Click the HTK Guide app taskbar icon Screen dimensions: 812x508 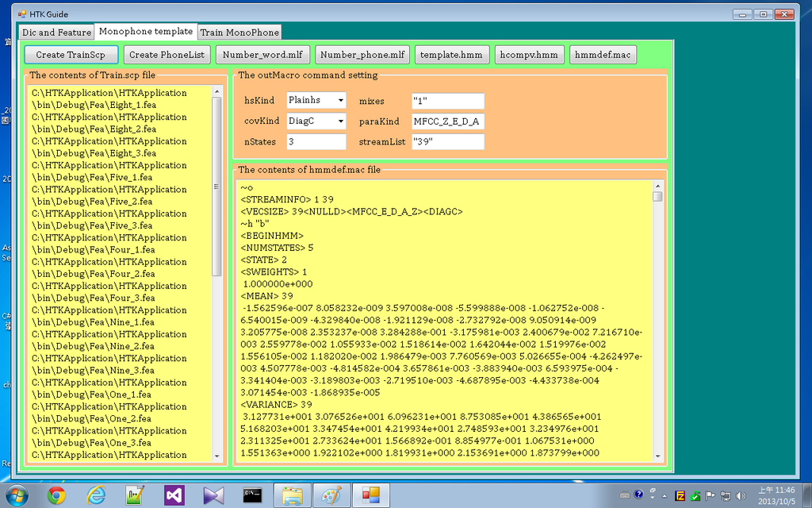tap(371, 495)
